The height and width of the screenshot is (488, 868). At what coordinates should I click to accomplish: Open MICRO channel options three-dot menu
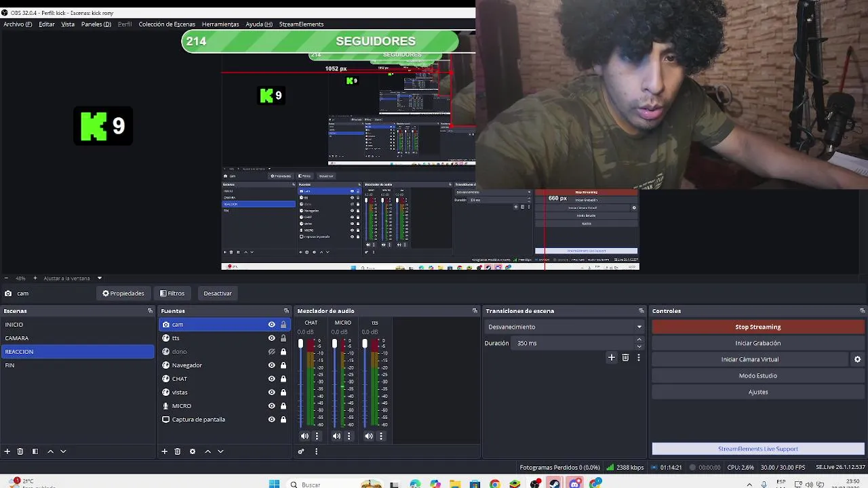(349, 436)
